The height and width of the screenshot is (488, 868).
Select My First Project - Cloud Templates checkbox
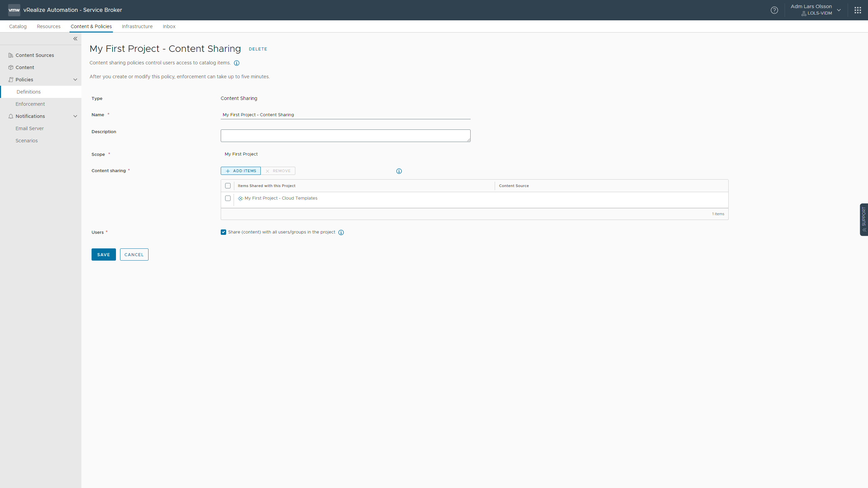click(228, 198)
